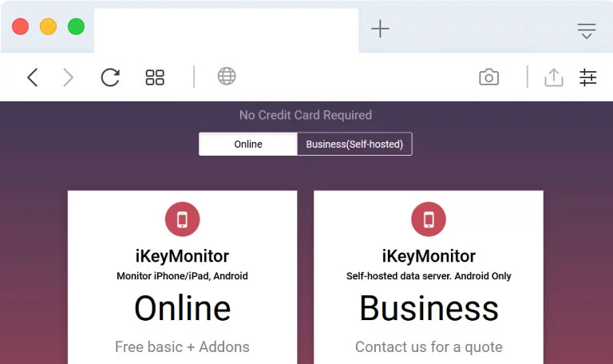Click the Business plan phone icon
This screenshot has height=364, width=613.
[429, 219]
